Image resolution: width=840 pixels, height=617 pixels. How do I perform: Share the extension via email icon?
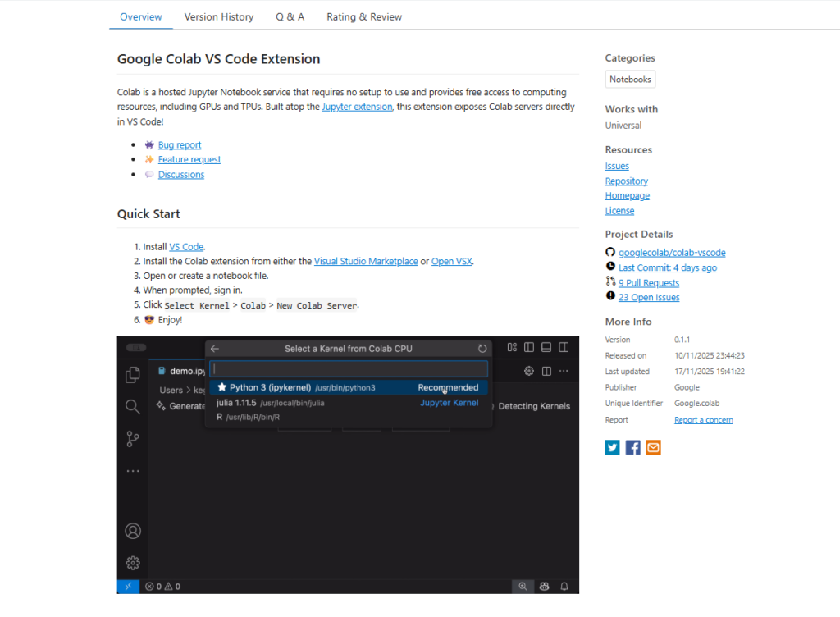653,447
